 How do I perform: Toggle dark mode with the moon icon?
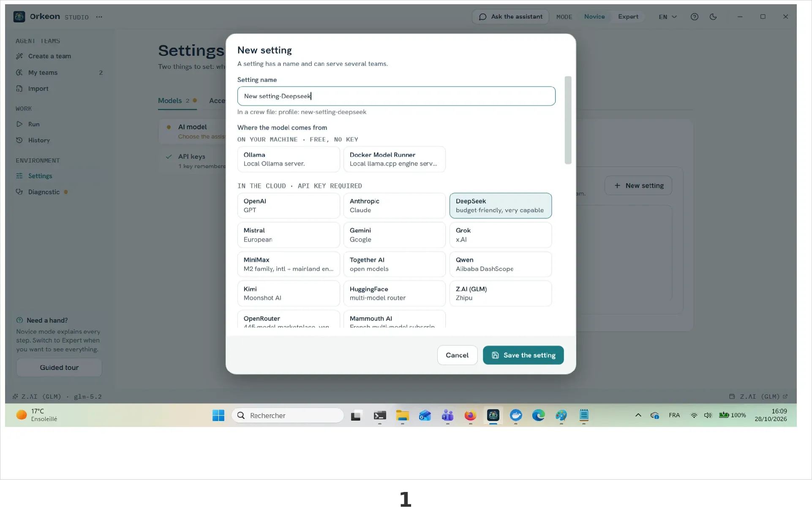(x=713, y=17)
